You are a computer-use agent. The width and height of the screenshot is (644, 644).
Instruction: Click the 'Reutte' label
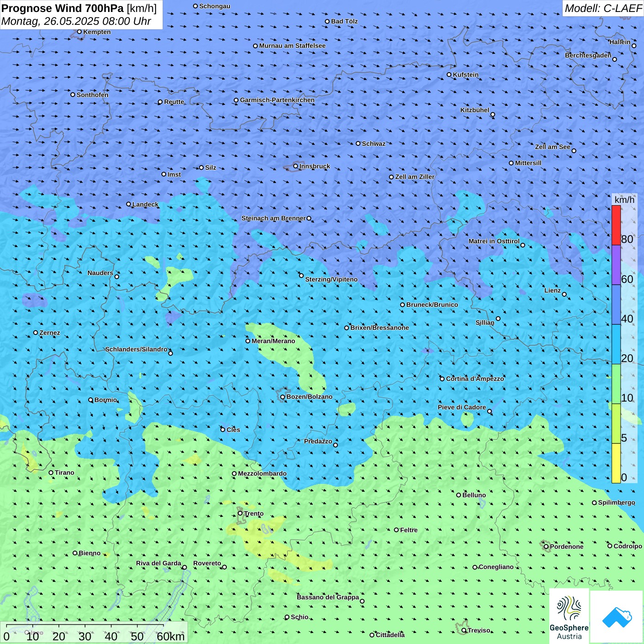tap(174, 102)
